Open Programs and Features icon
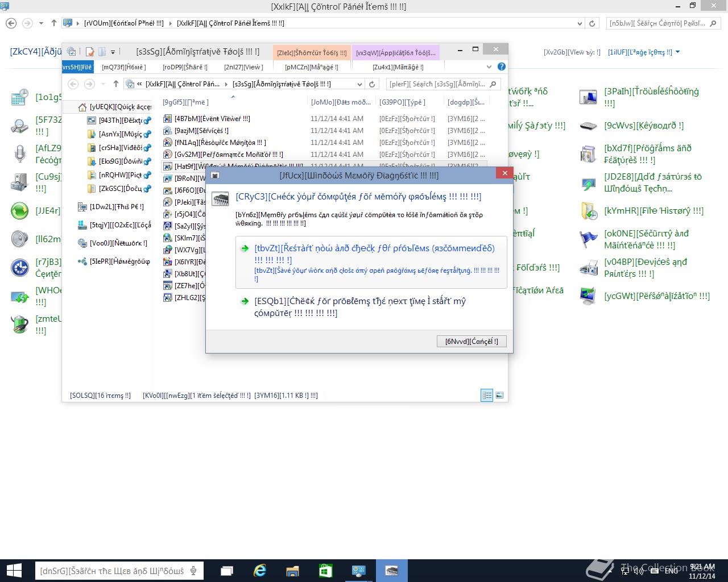 pos(588,154)
